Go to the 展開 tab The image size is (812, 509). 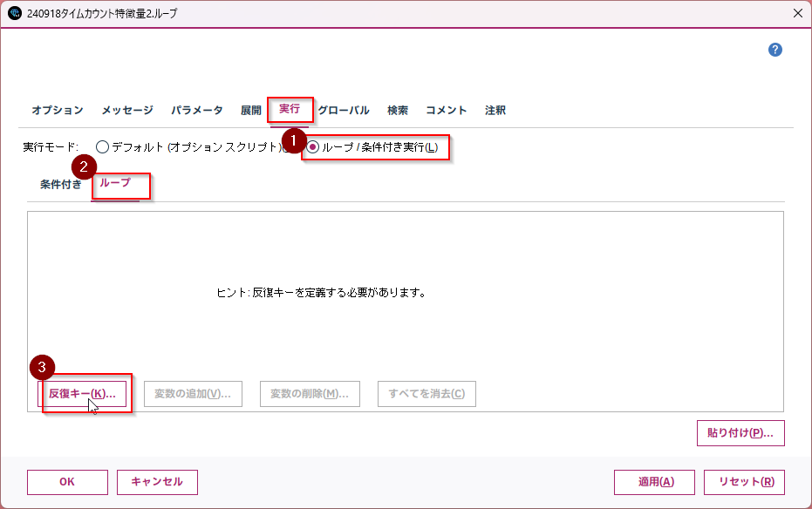251,110
